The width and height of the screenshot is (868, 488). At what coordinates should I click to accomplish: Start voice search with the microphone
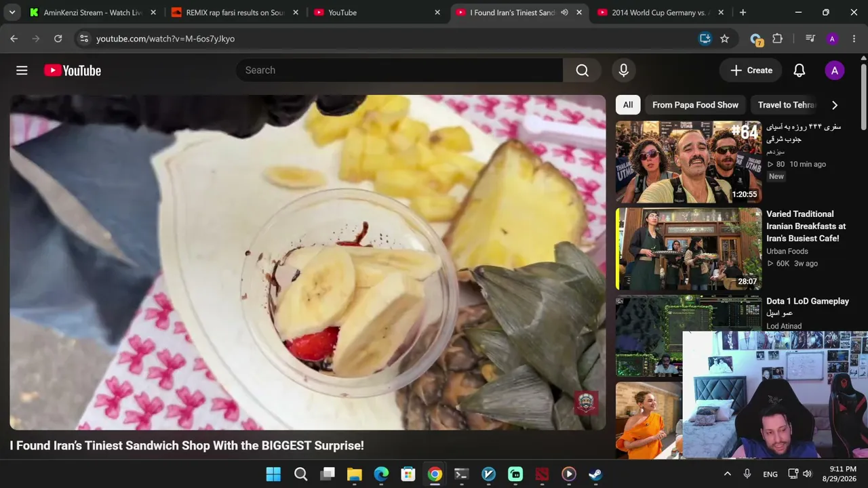tap(624, 70)
